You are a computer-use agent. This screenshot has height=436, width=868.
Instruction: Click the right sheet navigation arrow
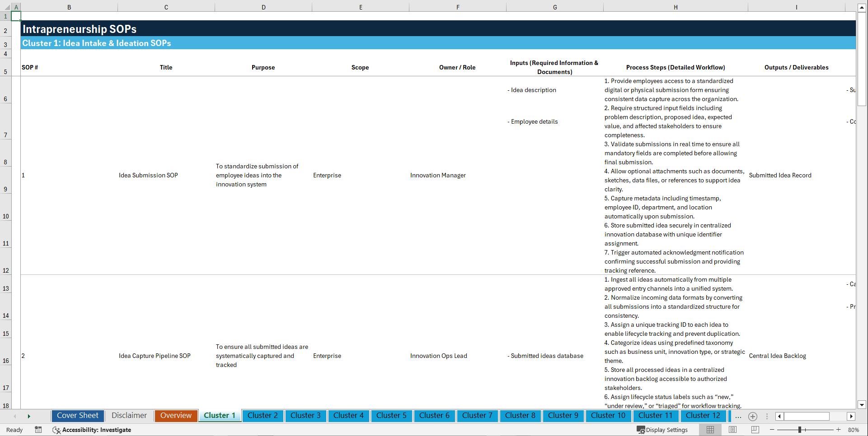pos(29,416)
